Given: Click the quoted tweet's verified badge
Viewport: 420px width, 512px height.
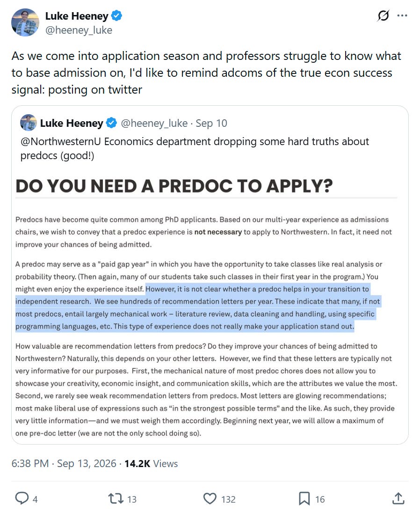Looking at the screenshot, I should click(x=112, y=123).
